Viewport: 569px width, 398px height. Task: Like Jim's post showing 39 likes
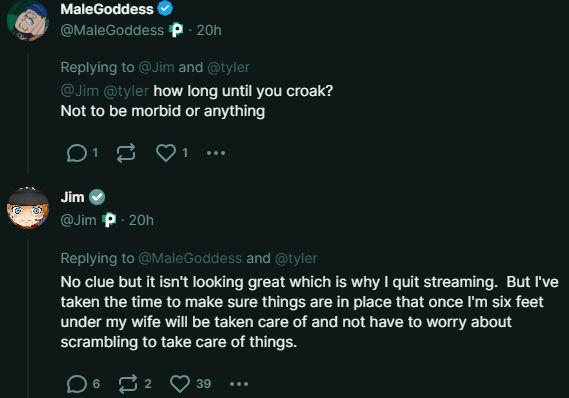tap(180, 384)
